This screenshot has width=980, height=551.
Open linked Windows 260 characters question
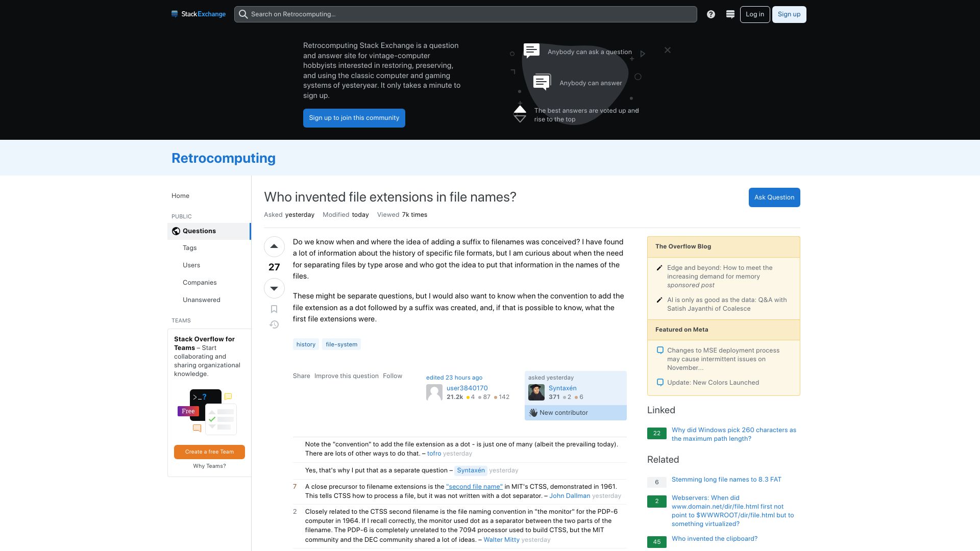[x=734, y=434]
